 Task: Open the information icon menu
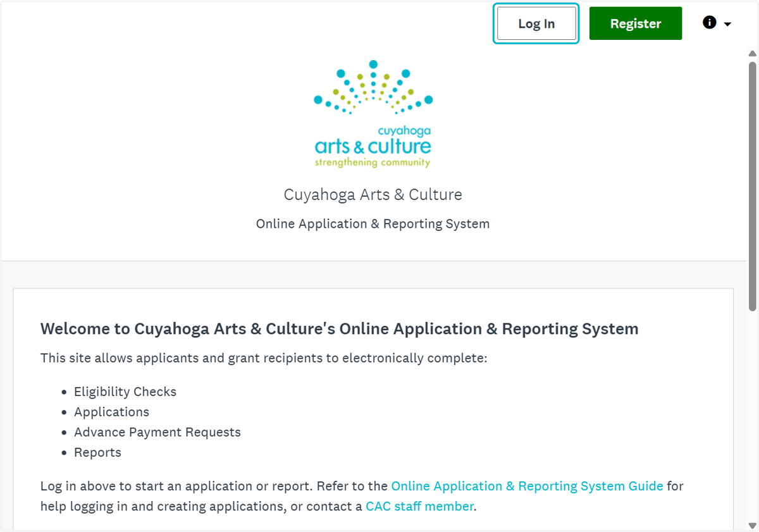[x=710, y=23]
